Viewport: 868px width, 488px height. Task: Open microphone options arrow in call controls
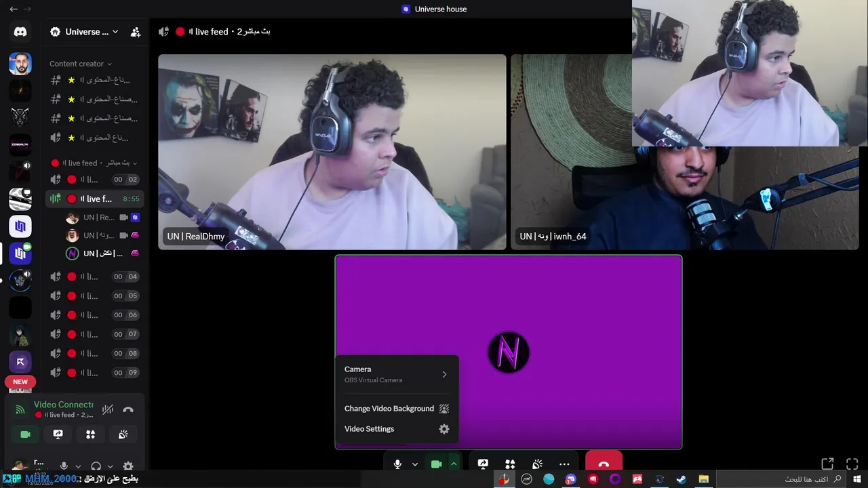(x=415, y=464)
